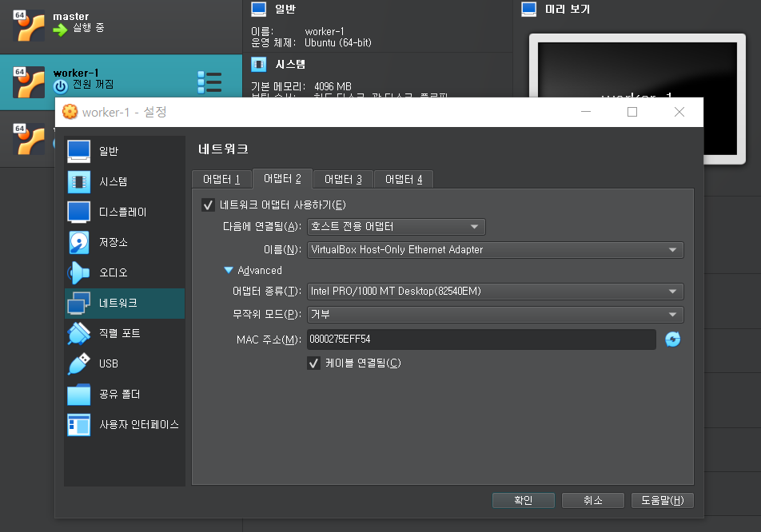Open the 저장소 settings category
Screen dimensions: 761x532
point(124,242)
